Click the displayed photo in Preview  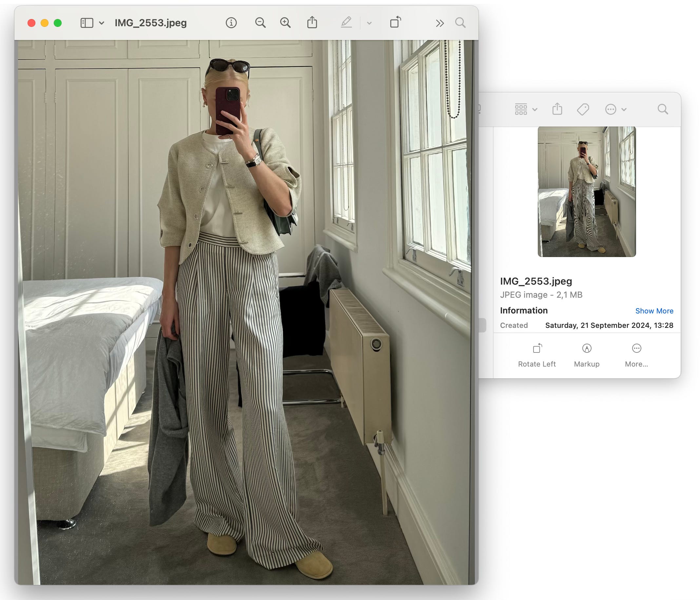[246, 312]
